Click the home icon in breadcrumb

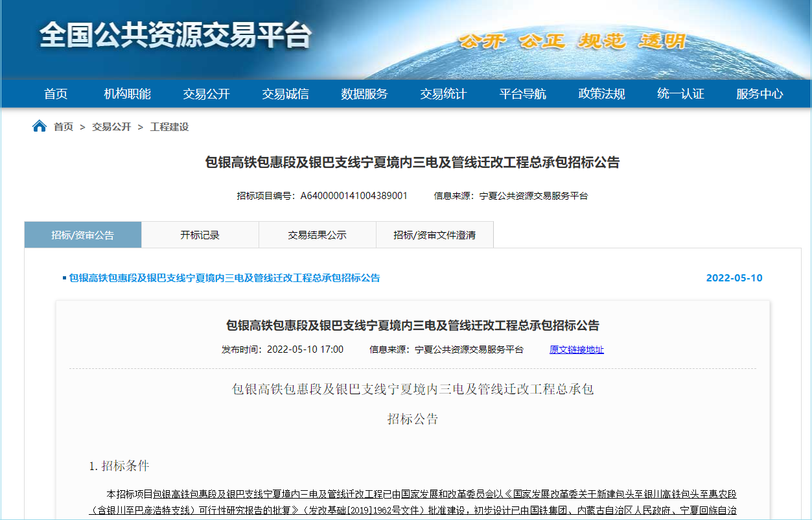40,126
